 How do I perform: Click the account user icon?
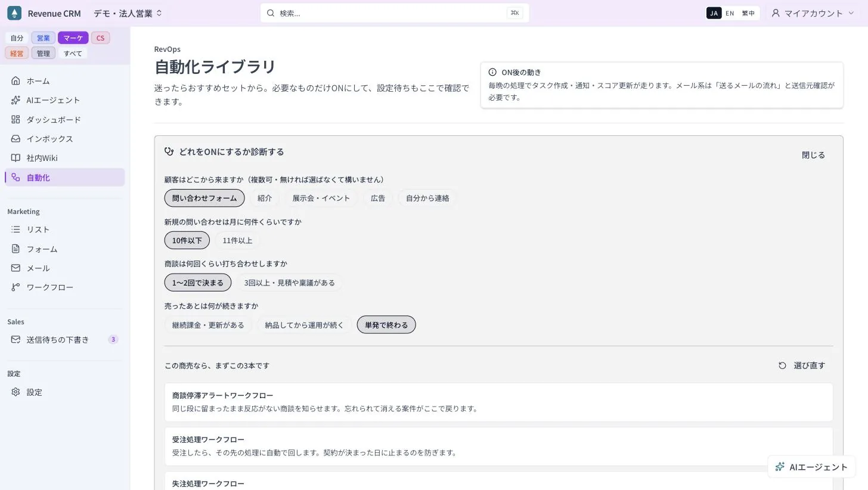(776, 13)
